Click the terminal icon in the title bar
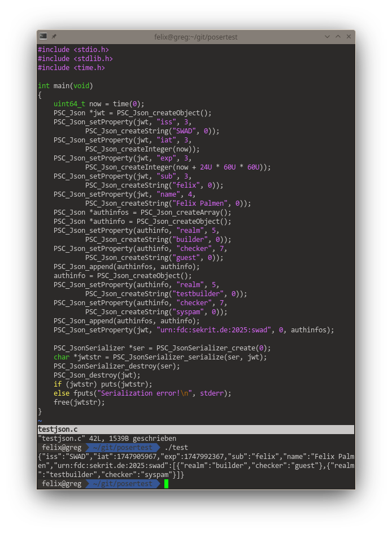 pyautogui.click(x=43, y=36)
